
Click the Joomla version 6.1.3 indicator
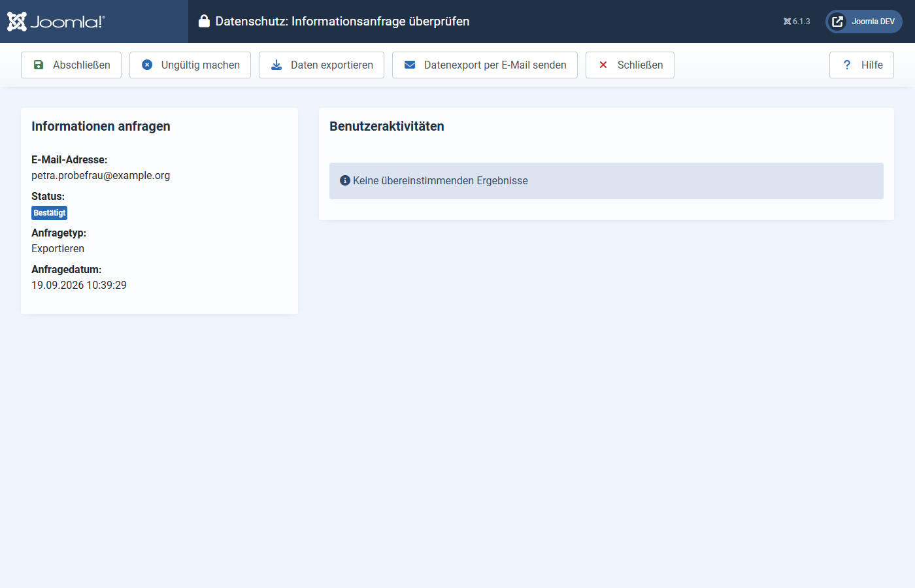pos(797,22)
